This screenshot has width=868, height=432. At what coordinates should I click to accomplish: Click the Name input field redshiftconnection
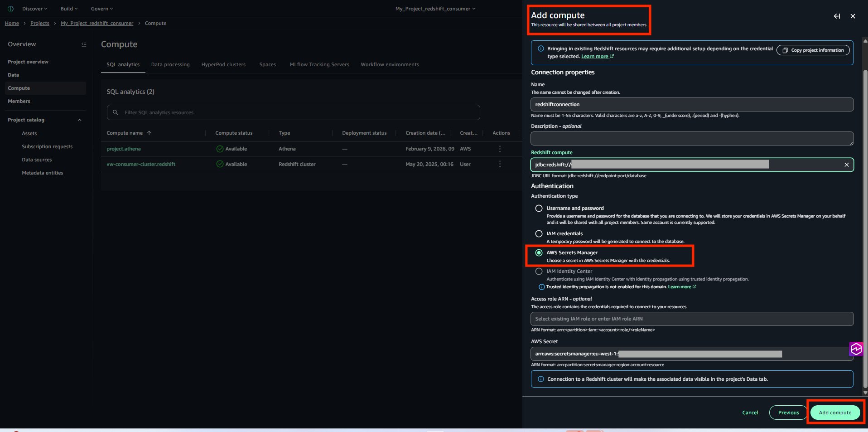pyautogui.click(x=692, y=104)
